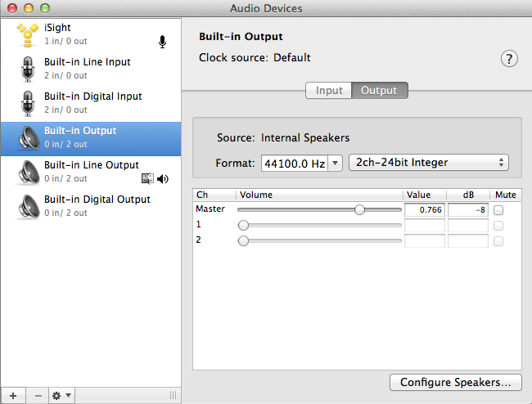The width and height of the screenshot is (532, 404).
Task: Click the Built-in Line Output speaker icon
Action: [28, 173]
